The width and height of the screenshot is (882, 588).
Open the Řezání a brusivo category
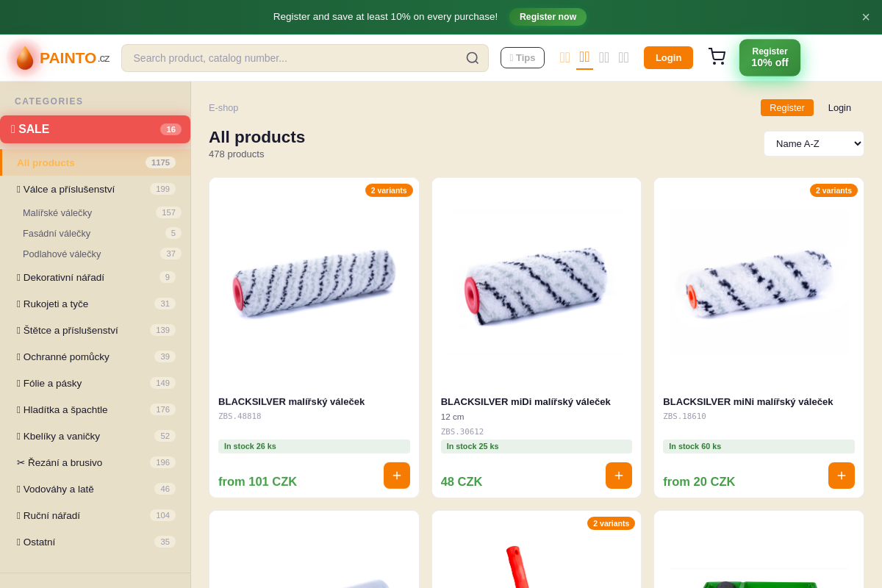click(x=96, y=462)
